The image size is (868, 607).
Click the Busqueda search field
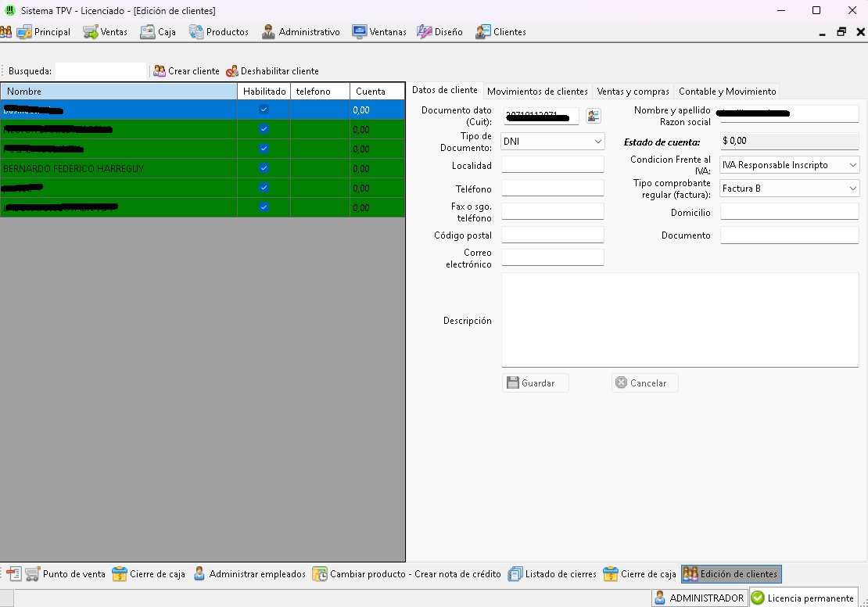(x=100, y=71)
